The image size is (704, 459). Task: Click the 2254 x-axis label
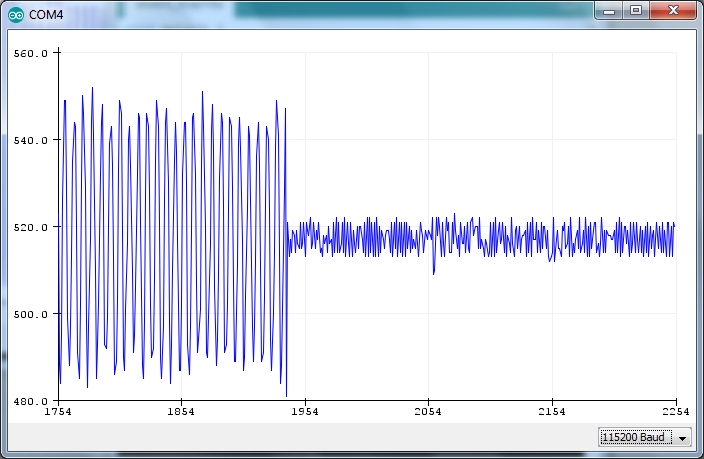click(x=674, y=412)
